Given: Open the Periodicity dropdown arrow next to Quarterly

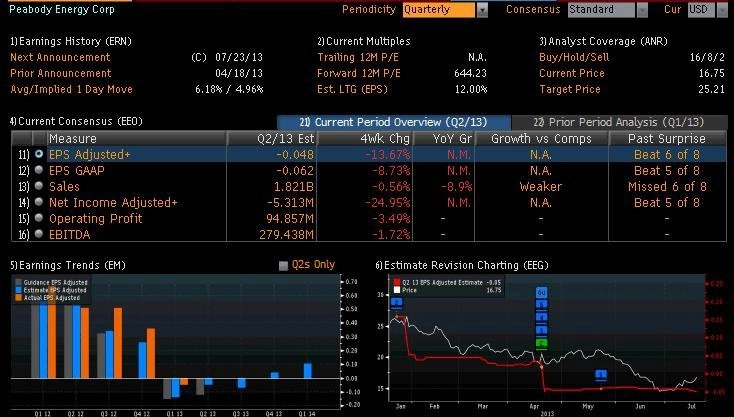Looking at the screenshot, I should [482, 10].
